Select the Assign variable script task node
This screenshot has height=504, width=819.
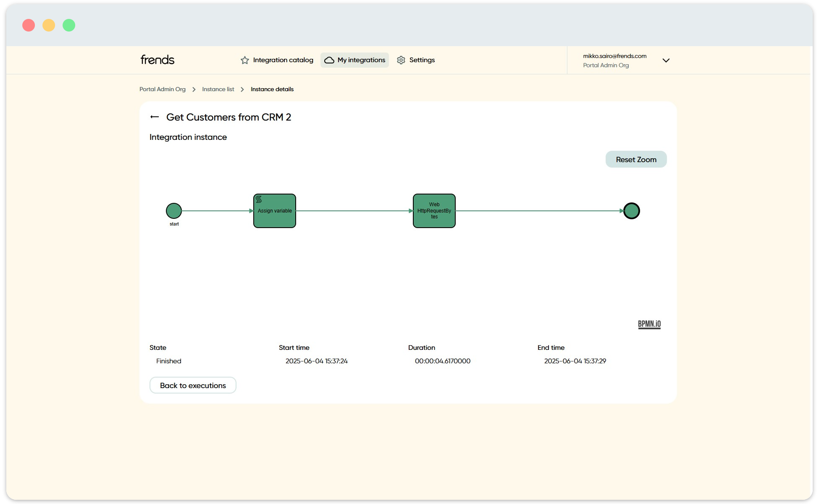(x=274, y=210)
